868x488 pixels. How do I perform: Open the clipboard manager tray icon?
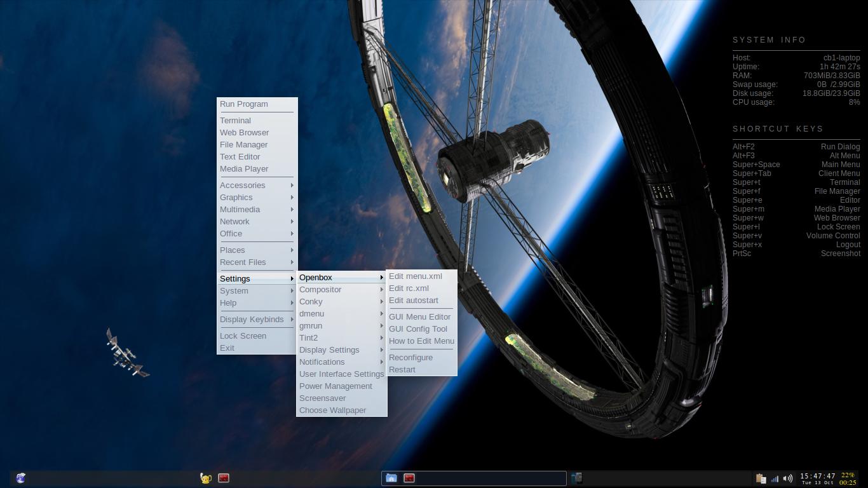pyautogui.click(x=760, y=478)
